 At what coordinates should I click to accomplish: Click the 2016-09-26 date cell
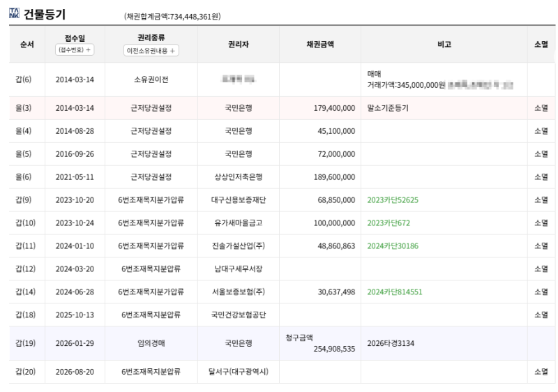click(x=75, y=154)
